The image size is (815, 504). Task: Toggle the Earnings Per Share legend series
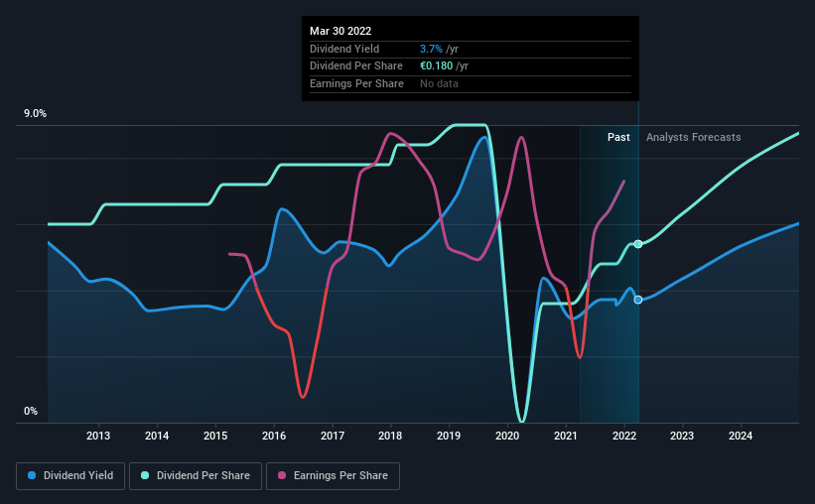tap(333, 476)
